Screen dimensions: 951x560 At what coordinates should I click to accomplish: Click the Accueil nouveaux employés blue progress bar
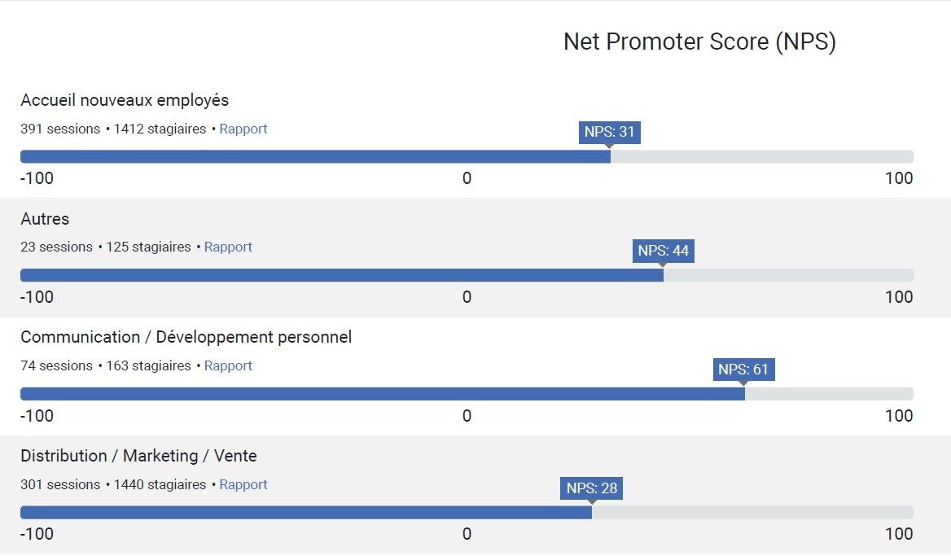(315, 156)
